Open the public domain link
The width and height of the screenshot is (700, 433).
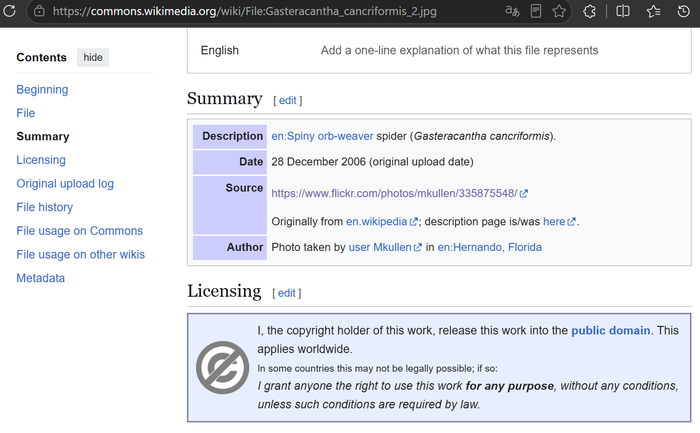tap(611, 330)
